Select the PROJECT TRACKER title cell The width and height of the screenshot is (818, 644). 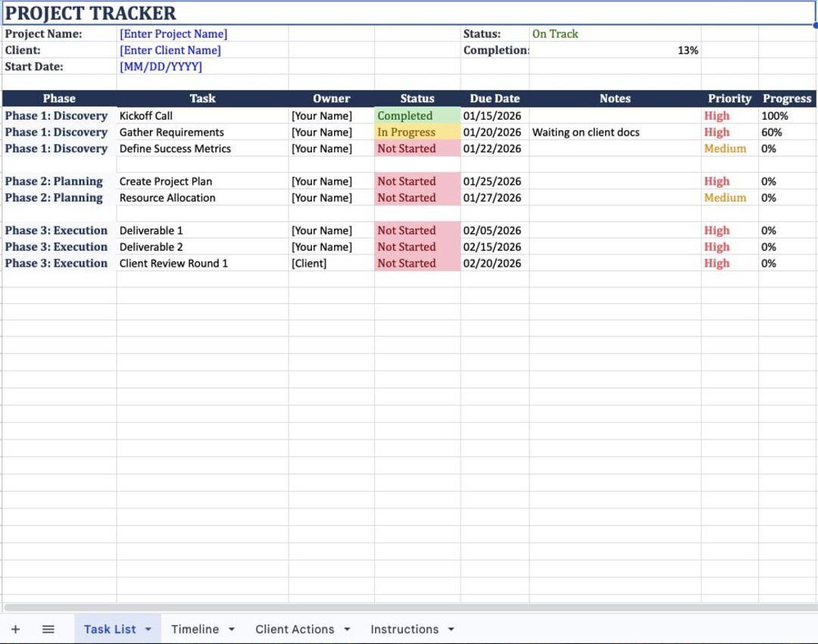click(x=408, y=13)
